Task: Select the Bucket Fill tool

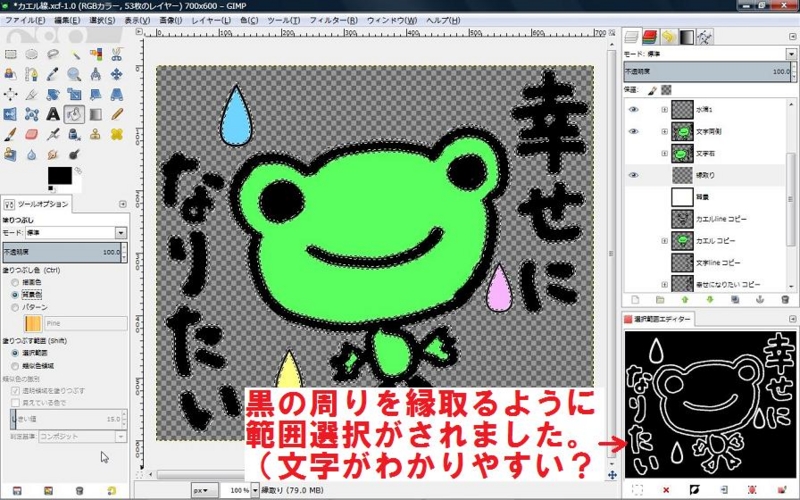Action: click(x=74, y=114)
